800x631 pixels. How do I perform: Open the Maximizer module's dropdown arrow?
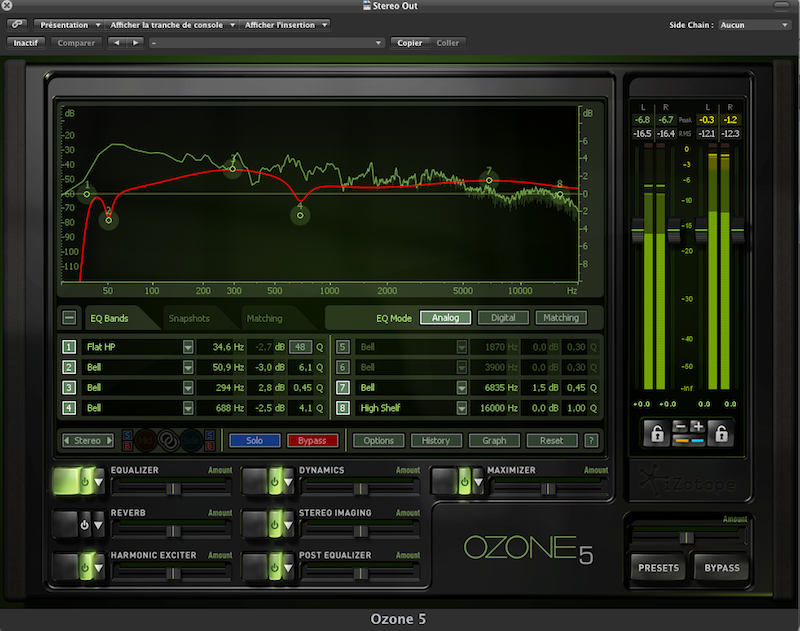(478, 482)
